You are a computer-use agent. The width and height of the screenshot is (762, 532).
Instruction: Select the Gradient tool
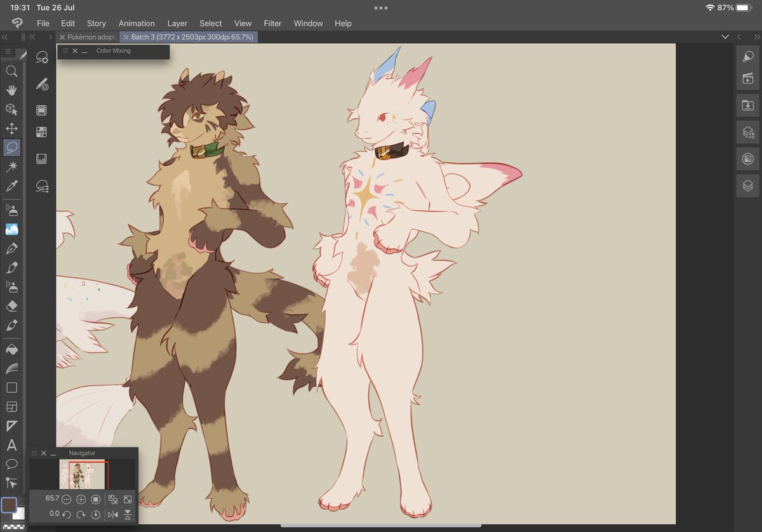point(11,368)
